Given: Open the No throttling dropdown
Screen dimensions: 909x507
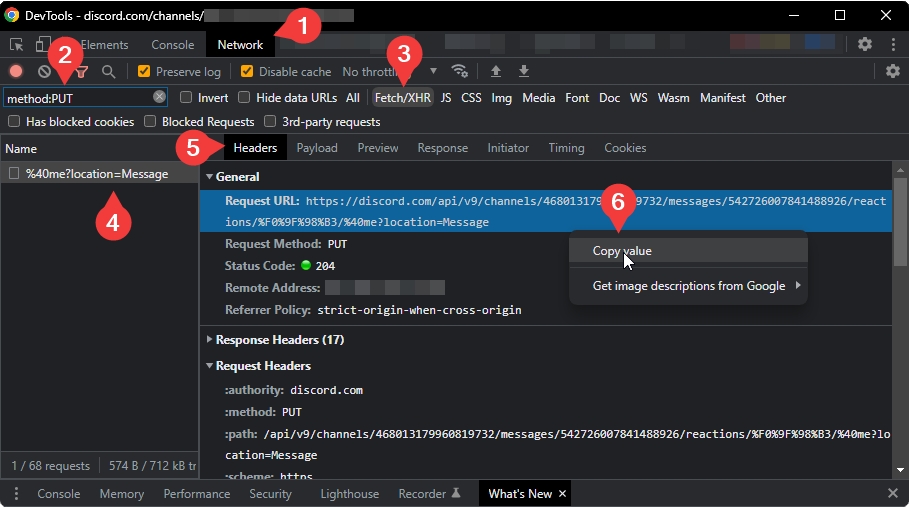Looking at the screenshot, I should tap(390, 72).
